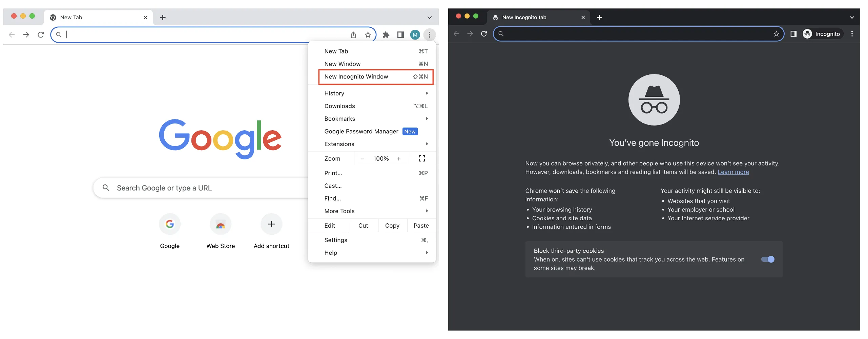Click the share icon in the address bar
The image size is (868, 339).
pyautogui.click(x=353, y=34)
